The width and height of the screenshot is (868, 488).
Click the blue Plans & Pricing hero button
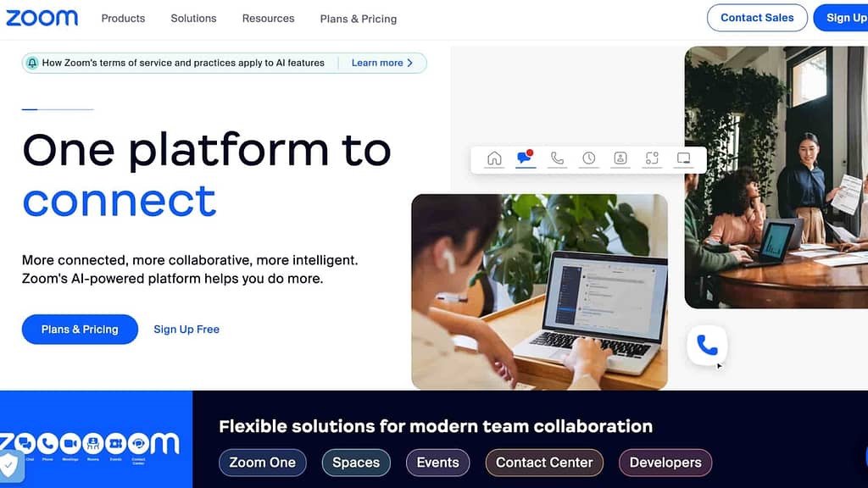pos(80,330)
